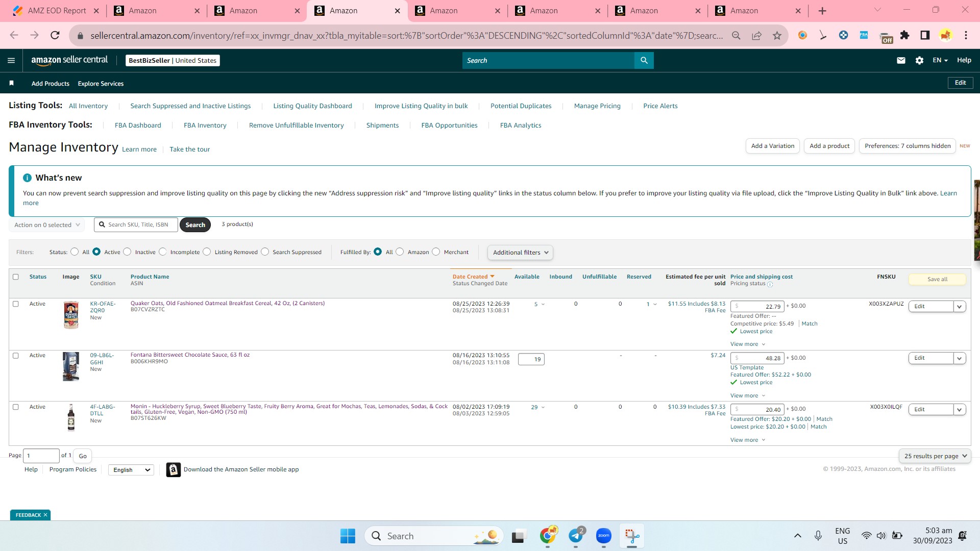Open Chrome from the taskbar
This screenshot has height=551, width=980.
[548, 536]
